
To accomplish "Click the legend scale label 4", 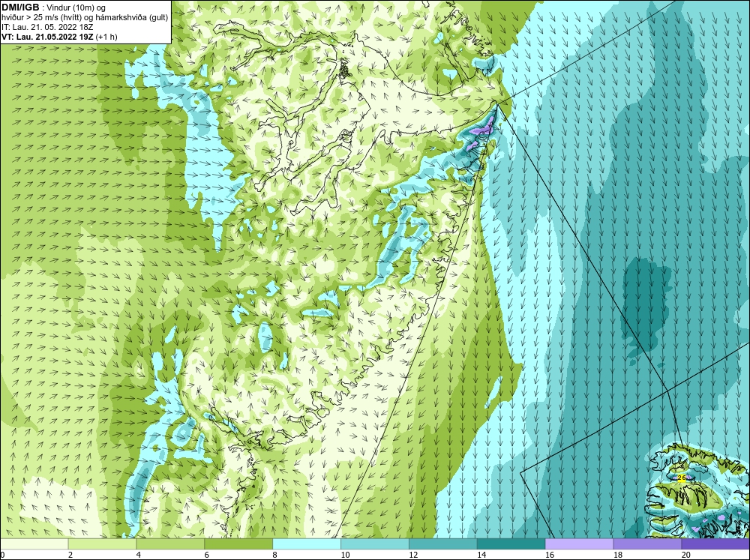I will point(139,555).
